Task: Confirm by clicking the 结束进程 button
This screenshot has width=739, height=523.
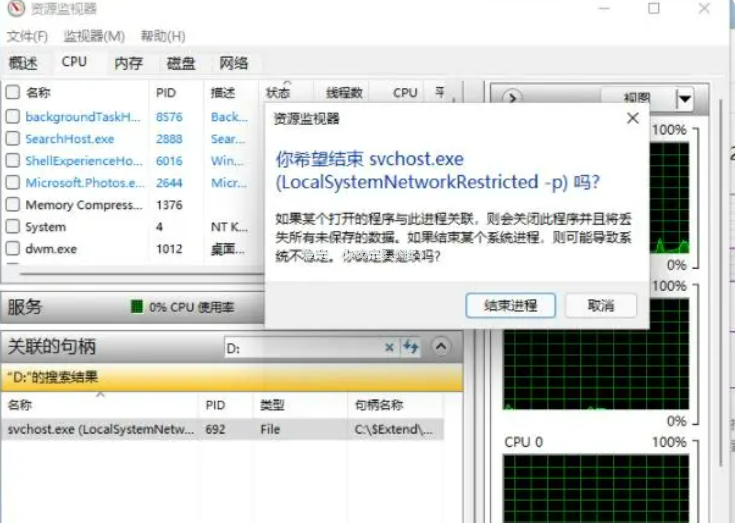Action: pyautogui.click(x=510, y=305)
